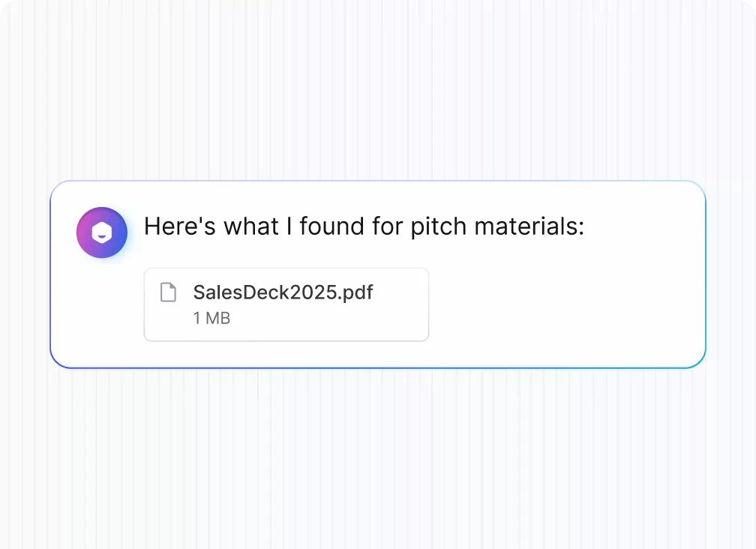Click the 1 MB file size label

coord(211,318)
